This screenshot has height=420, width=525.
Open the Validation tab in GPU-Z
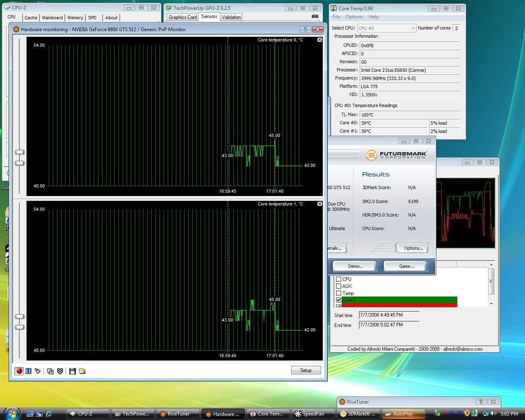(x=231, y=17)
